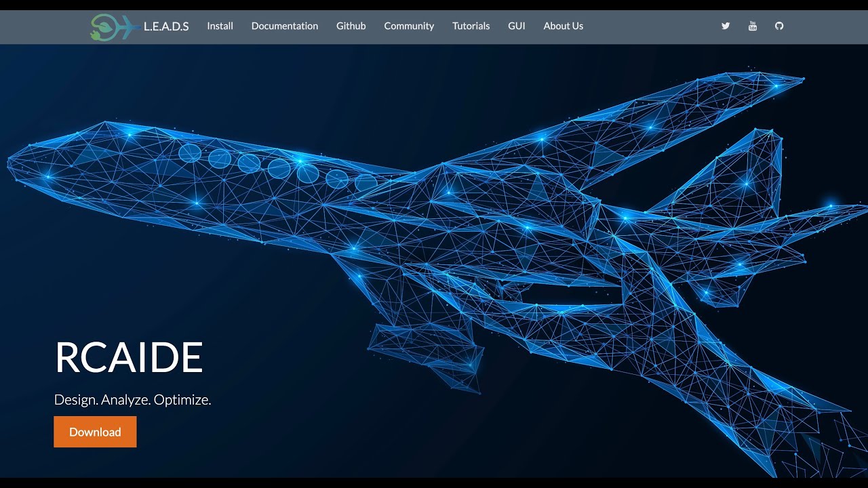This screenshot has width=868, height=488.
Task: Open the GUI nav item
Action: coord(517,26)
